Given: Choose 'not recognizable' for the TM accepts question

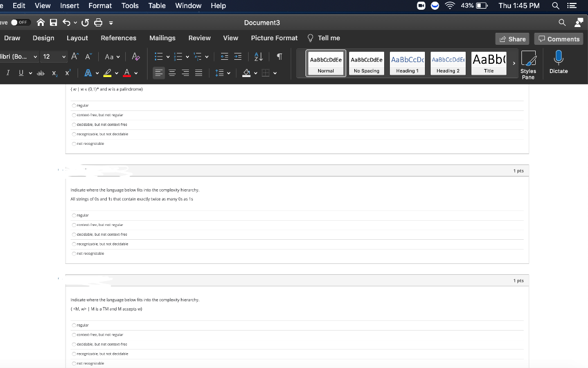Looking at the screenshot, I should (x=74, y=363).
